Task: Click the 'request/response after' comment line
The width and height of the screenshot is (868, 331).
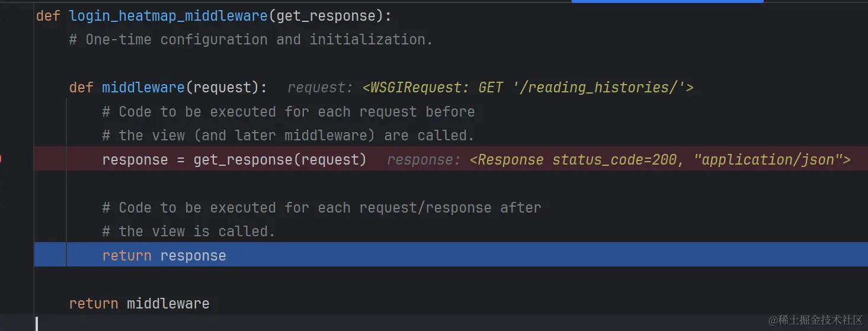Action: click(x=322, y=208)
